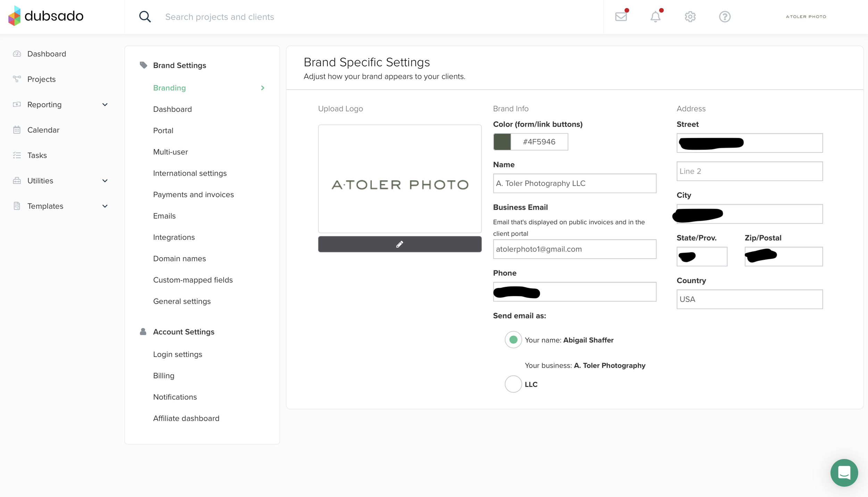Screen dimensions: 868x497
Task: Open the mail inbox icon
Action: point(621,16)
